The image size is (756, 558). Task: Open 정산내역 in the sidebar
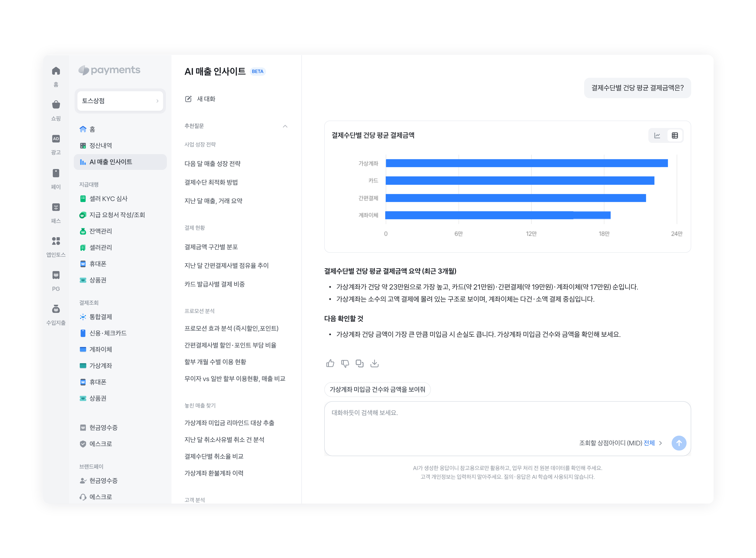click(x=120, y=146)
